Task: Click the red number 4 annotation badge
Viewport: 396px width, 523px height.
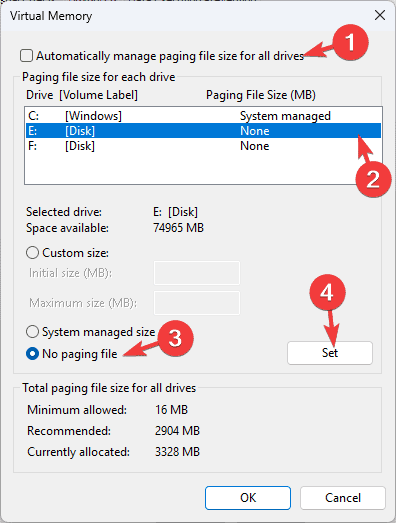Action: click(327, 293)
